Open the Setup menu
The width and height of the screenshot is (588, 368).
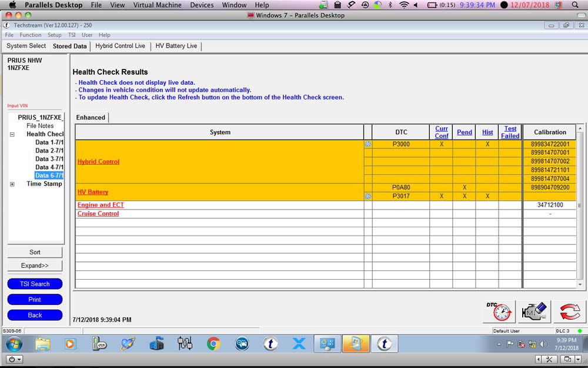click(x=54, y=35)
